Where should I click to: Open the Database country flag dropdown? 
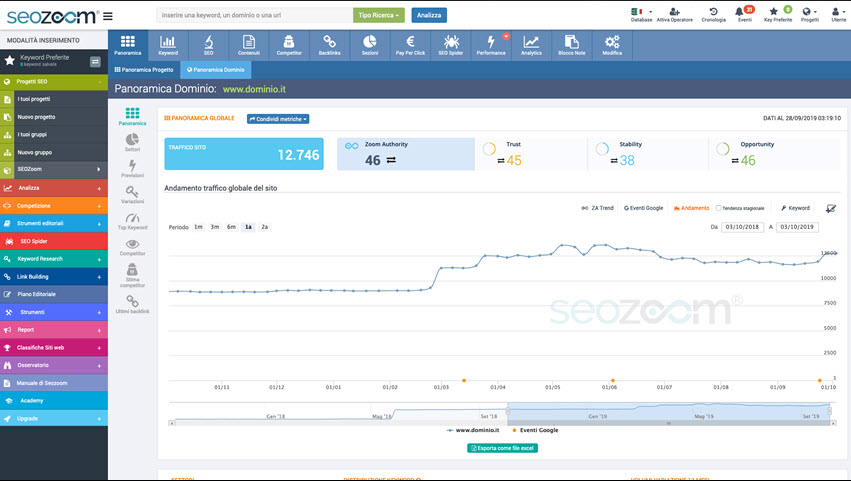point(641,14)
